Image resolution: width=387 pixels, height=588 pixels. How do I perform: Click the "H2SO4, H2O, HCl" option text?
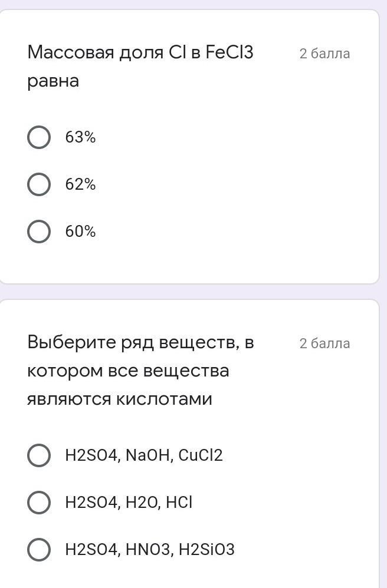(129, 503)
